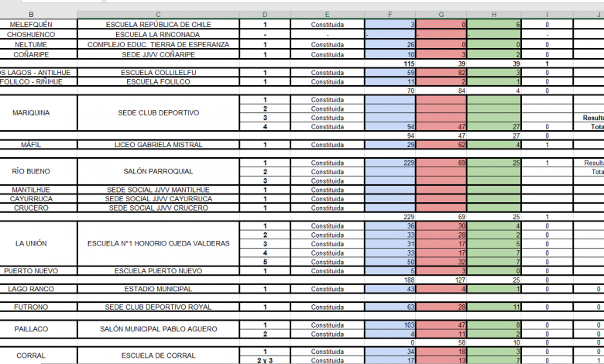Image resolution: width=604 pixels, height=364 pixels.
Task: Click the ESCUELA LA RINCONADA cell
Action: click(x=158, y=35)
